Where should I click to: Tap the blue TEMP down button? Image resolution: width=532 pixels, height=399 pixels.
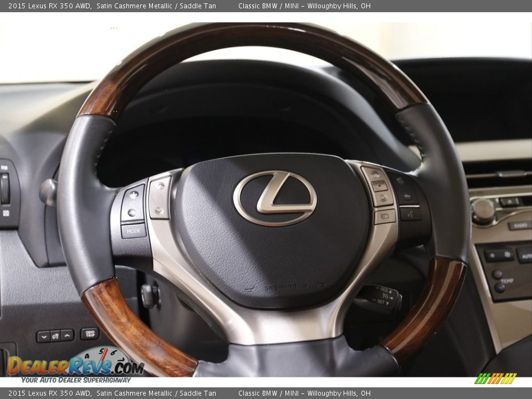click(500, 288)
